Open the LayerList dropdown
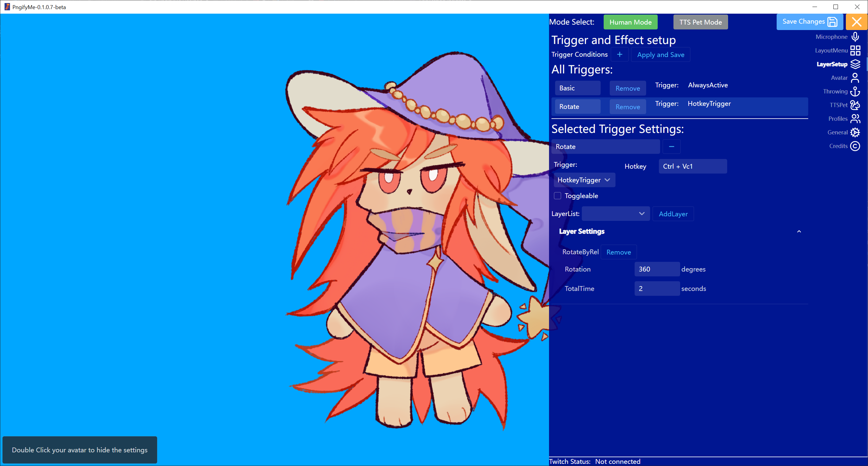The height and width of the screenshot is (466, 868). tap(615, 214)
